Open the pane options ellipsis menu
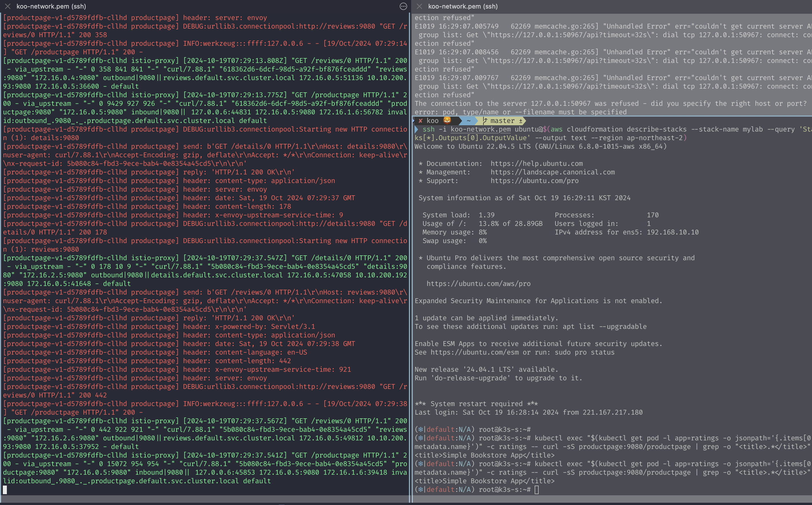812x505 pixels. pyautogui.click(x=403, y=6)
